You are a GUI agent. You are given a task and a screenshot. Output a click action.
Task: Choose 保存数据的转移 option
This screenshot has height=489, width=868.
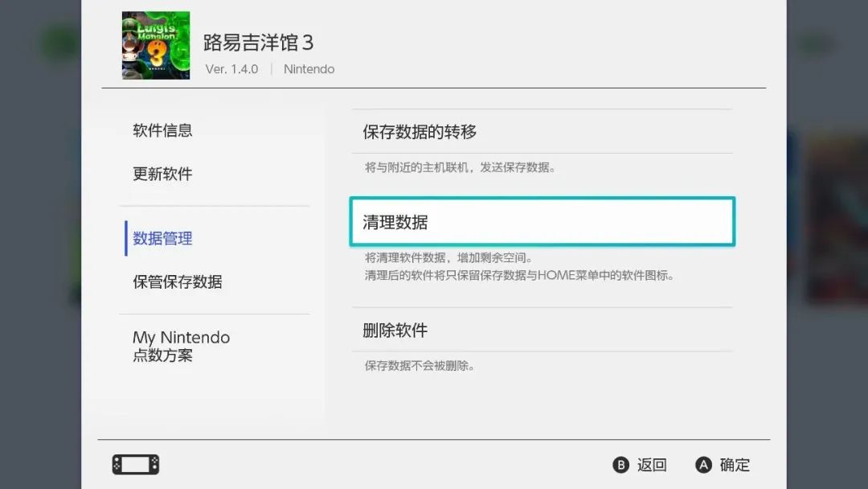click(x=542, y=132)
